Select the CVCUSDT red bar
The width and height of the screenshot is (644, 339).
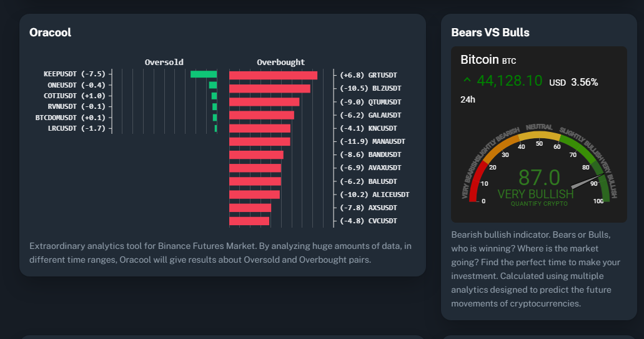pos(249,221)
